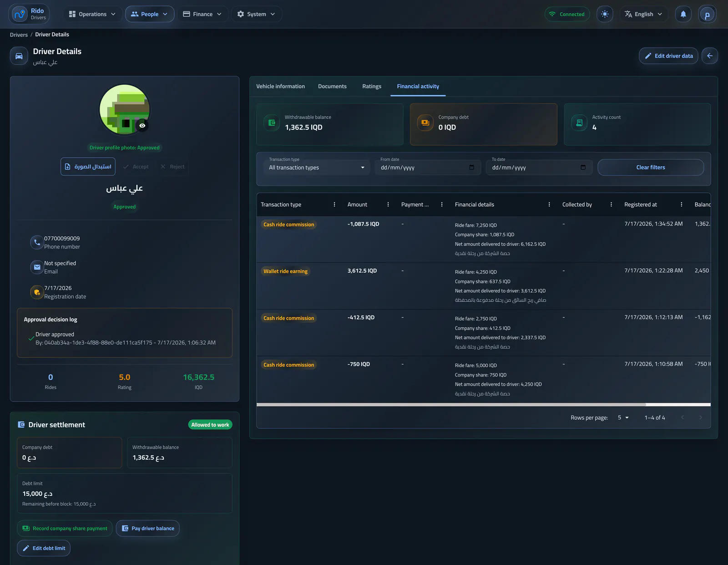Screen dimensions: 728x565
Task: Open Transaction type column menu
Action: (334, 204)
